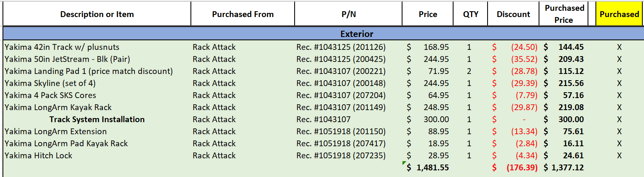Click the green error indicator triangle on total
Viewport: 644px width, 177px height.
coord(404,163)
